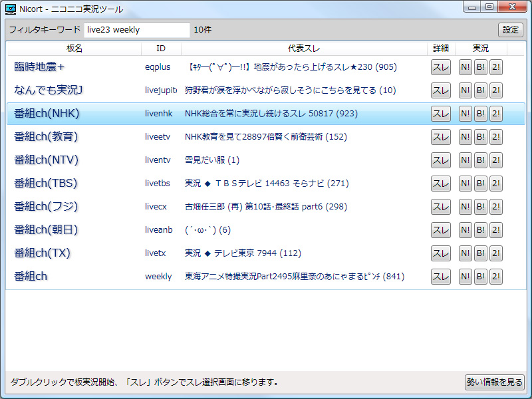Screen dimensions: 532x399
Task: Sort by the 詳細 column header
Action: (x=441, y=49)
